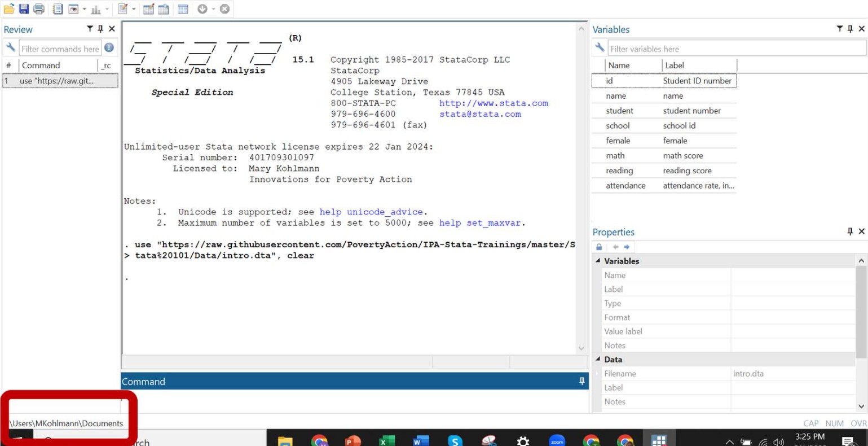Screen dimensions: 868x446
Task: Toggle the Properties lock icon
Action: 600,247
